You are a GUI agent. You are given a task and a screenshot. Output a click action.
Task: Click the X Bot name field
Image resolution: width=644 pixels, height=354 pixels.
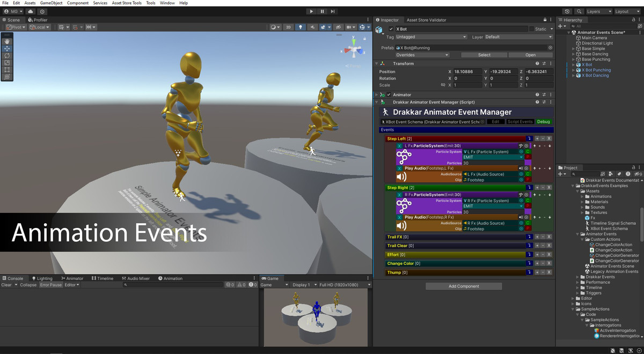point(462,29)
